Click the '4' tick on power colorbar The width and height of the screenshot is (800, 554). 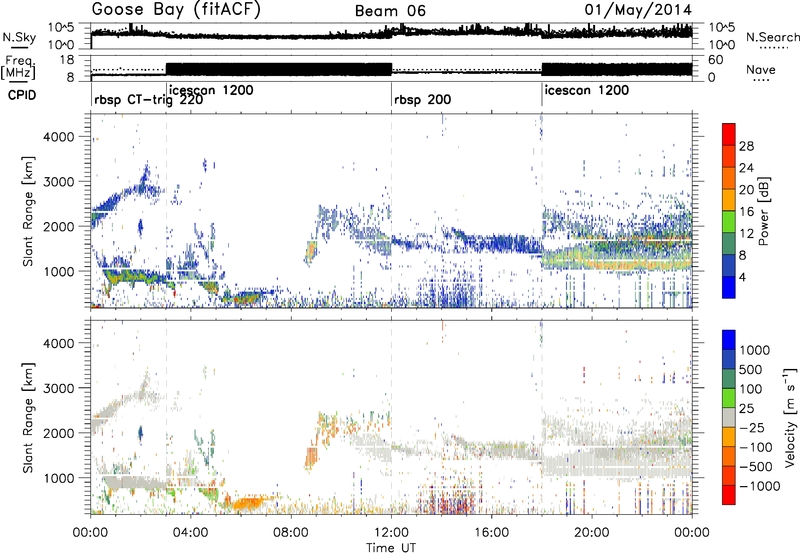click(742, 277)
